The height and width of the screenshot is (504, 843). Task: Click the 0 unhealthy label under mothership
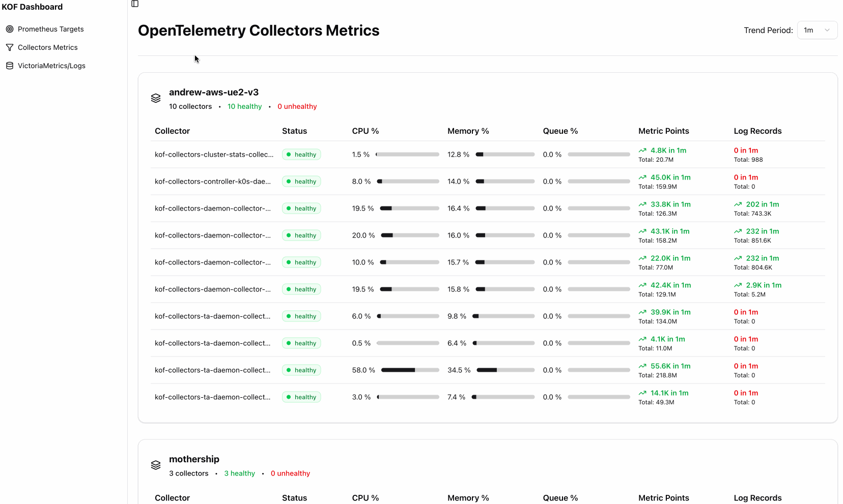coord(290,473)
